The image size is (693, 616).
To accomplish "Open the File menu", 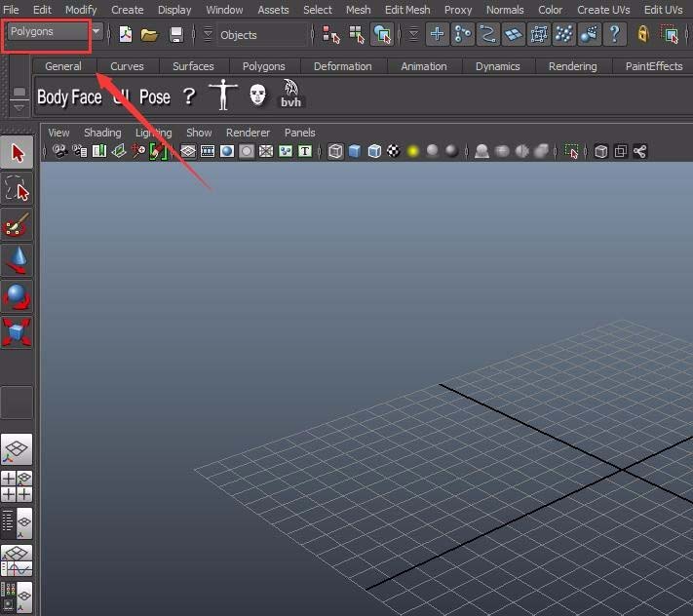I will pyautogui.click(x=11, y=10).
